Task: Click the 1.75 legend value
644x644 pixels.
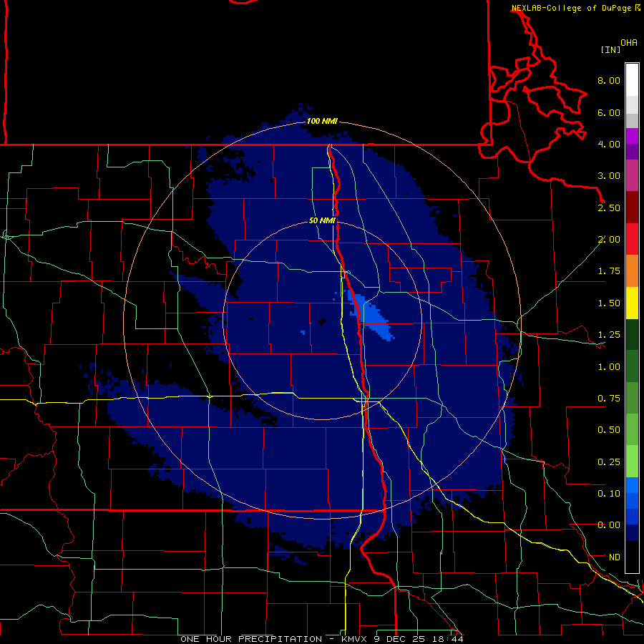Action: coord(609,271)
